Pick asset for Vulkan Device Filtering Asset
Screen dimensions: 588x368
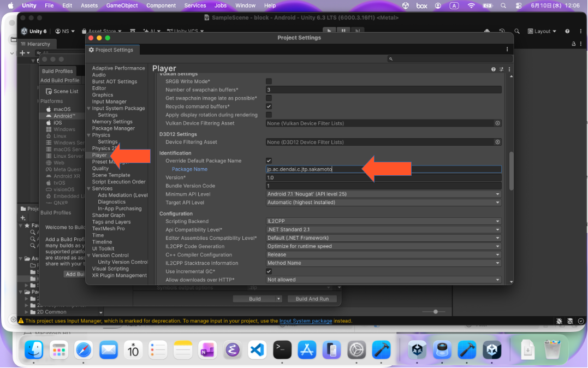coord(497,123)
